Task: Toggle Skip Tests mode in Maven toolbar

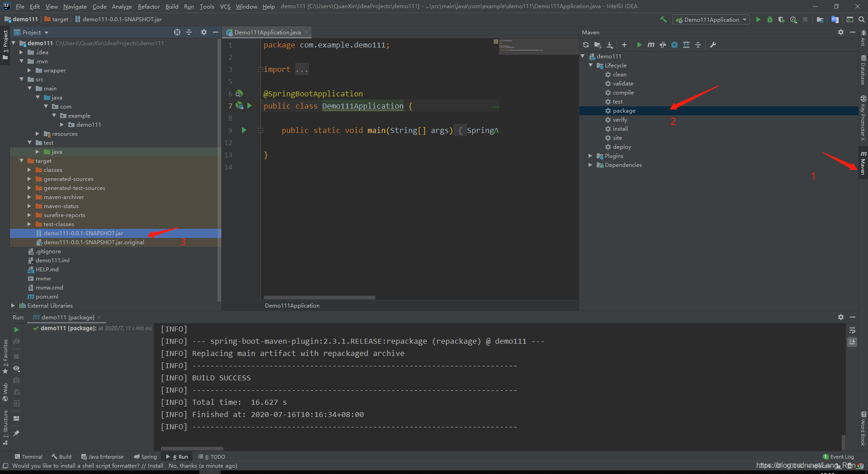Action: pos(675,45)
